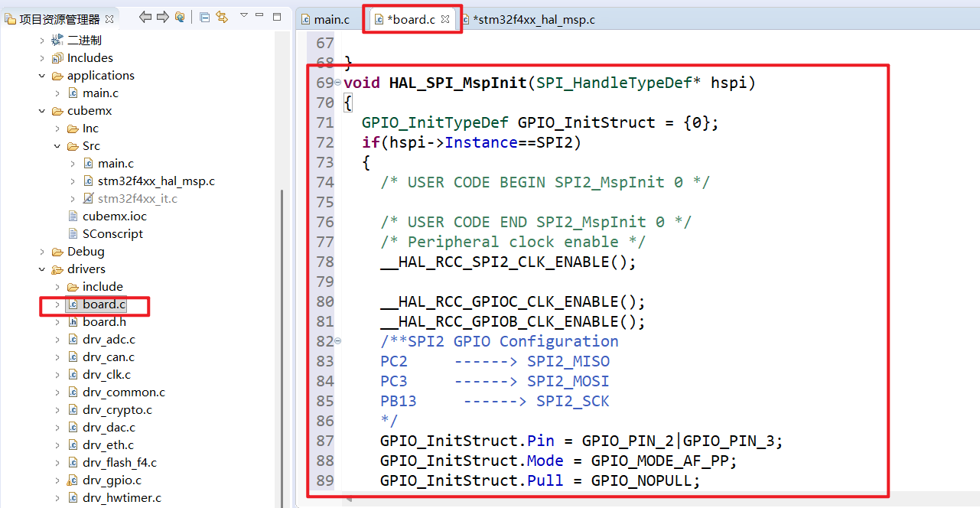Click the Back navigation arrow in project explorer
Image resolution: width=980 pixels, height=508 pixels.
[145, 17]
